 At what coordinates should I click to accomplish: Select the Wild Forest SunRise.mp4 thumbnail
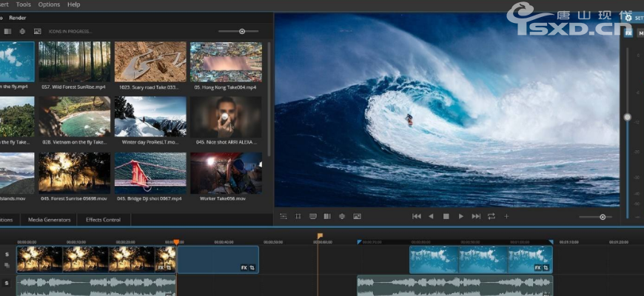tap(75, 61)
